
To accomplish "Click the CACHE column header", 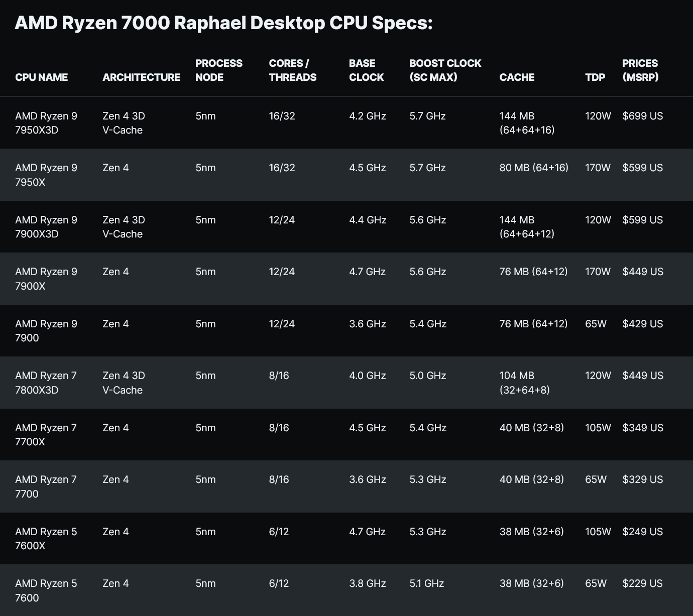I will [x=517, y=77].
